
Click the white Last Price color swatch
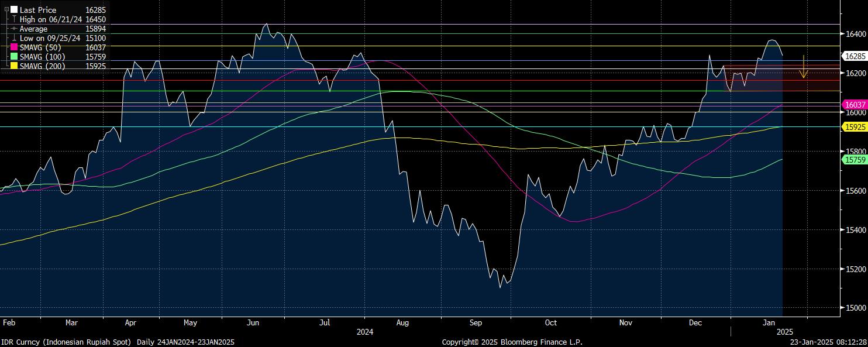[14, 10]
